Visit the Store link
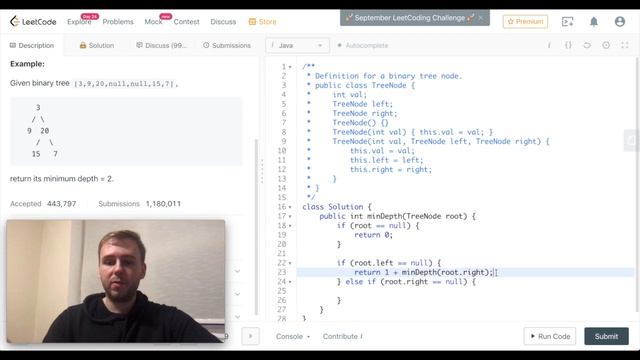The height and width of the screenshot is (360, 640). (x=262, y=22)
